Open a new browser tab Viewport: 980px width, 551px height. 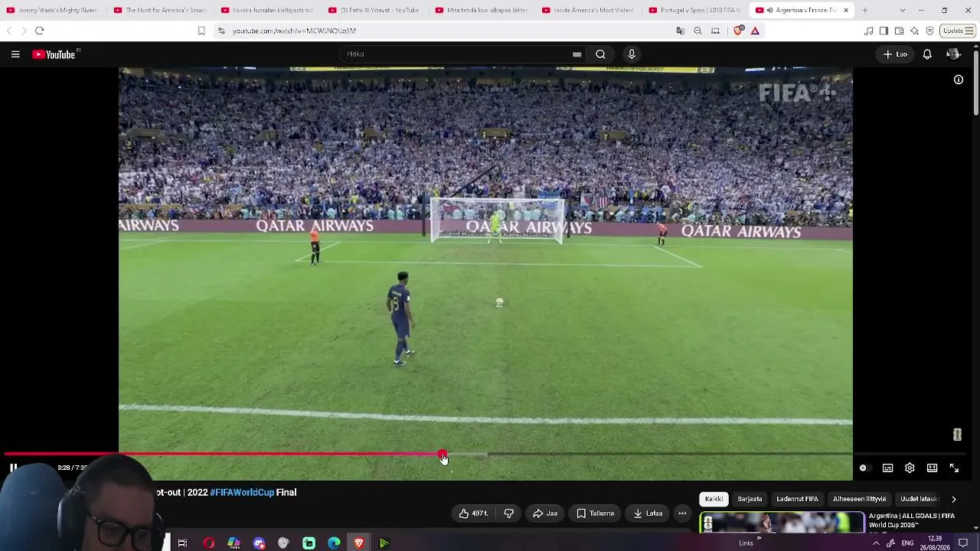pyautogui.click(x=864, y=10)
